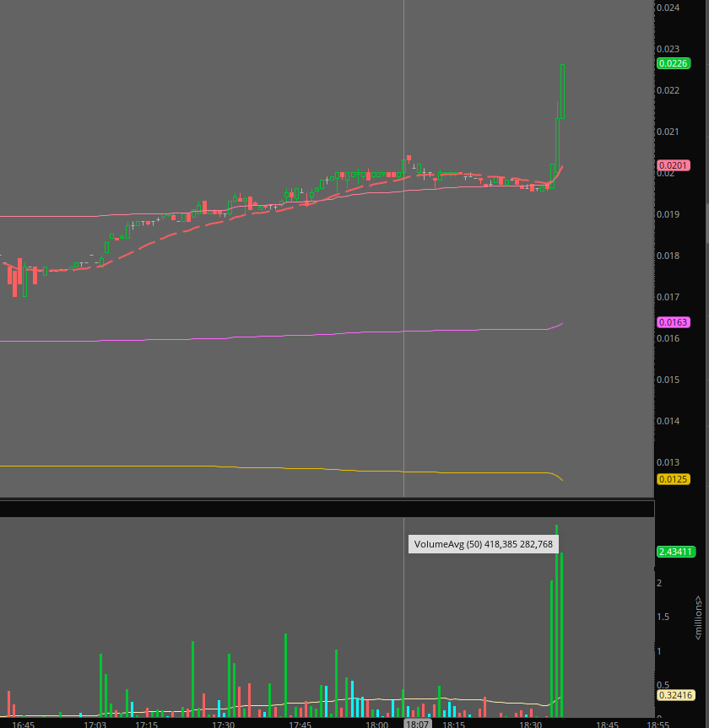Image resolution: width=709 pixels, height=728 pixels.
Task: Select the yellow 0.0125 indicator price label
Action: (x=674, y=479)
